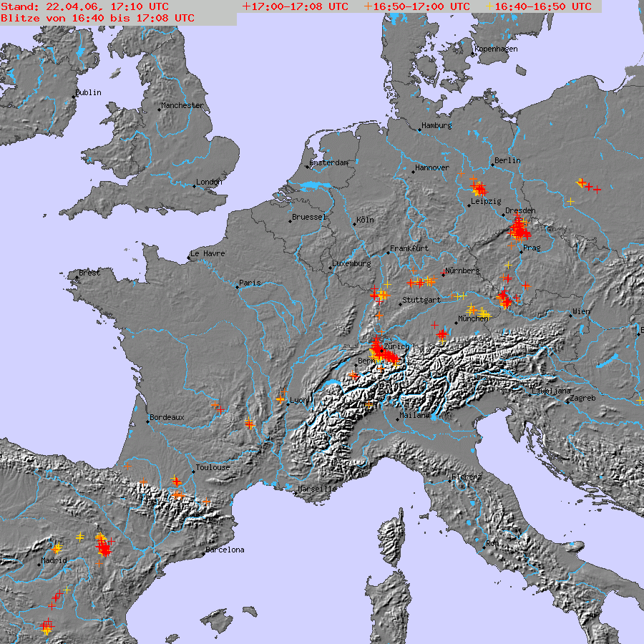Image resolution: width=644 pixels, height=644 pixels.
Task: Click the London city marker dot
Action: click(194, 186)
